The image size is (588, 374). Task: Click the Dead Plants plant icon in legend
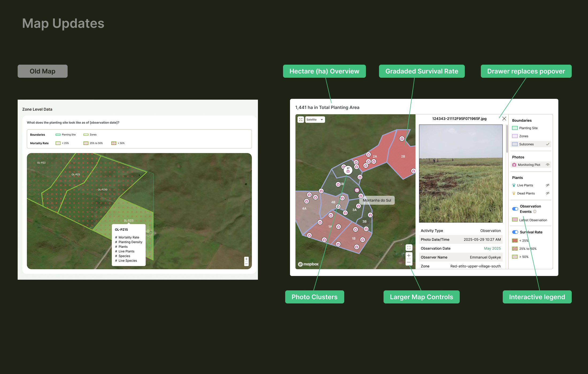(514, 193)
